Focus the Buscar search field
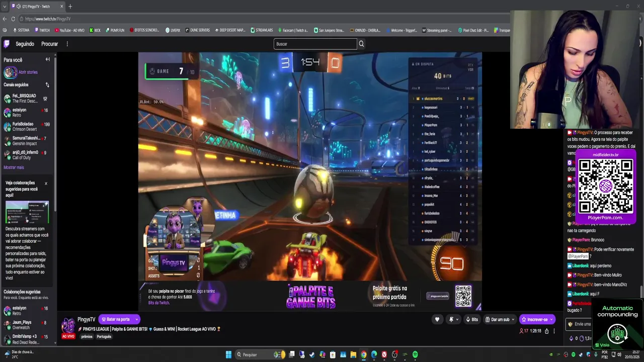Image resolution: width=644 pixels, height=362 pixels. pos(315,44)
